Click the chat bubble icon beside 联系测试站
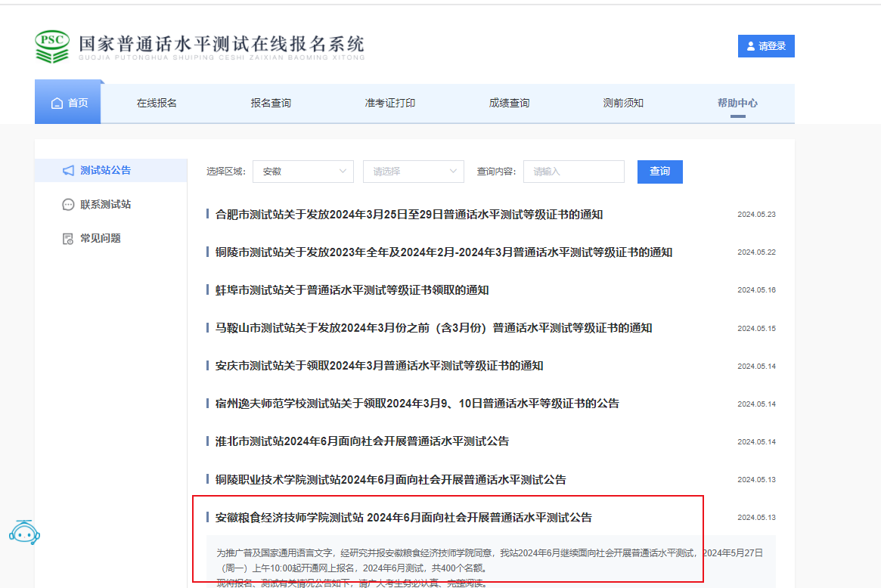Viewport: 881px width, 588px height. [x=68, y=204]
